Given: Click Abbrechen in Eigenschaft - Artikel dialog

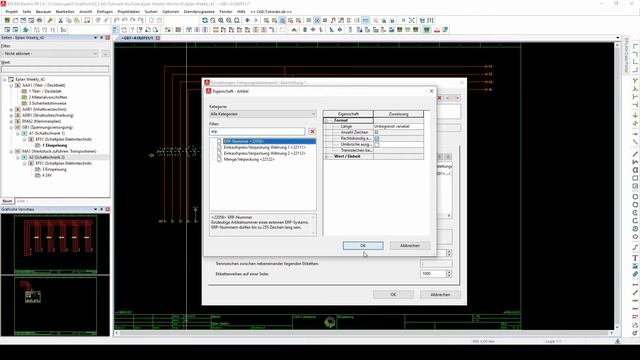Looking at the screenshot, I should click(x=410, y=245).
